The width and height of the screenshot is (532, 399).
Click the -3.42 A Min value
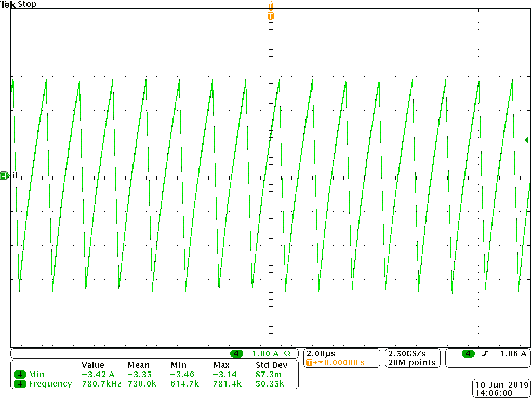click(x=98, y=375)
